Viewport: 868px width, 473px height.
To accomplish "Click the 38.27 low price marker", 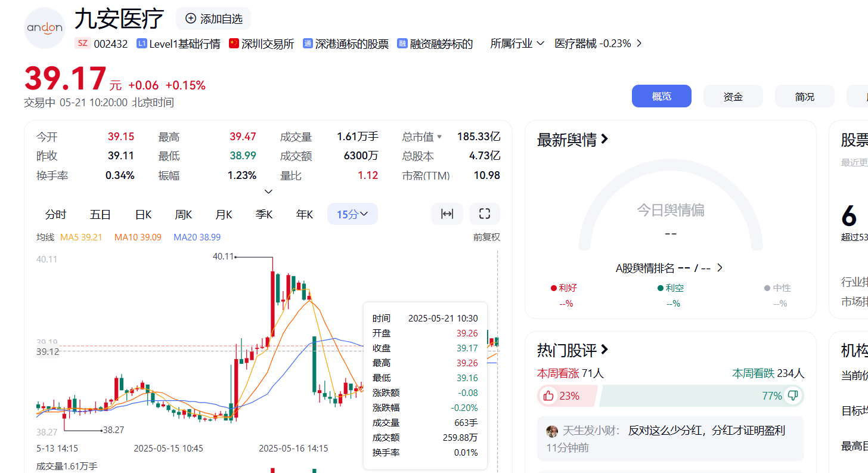I will click(113, 429).
